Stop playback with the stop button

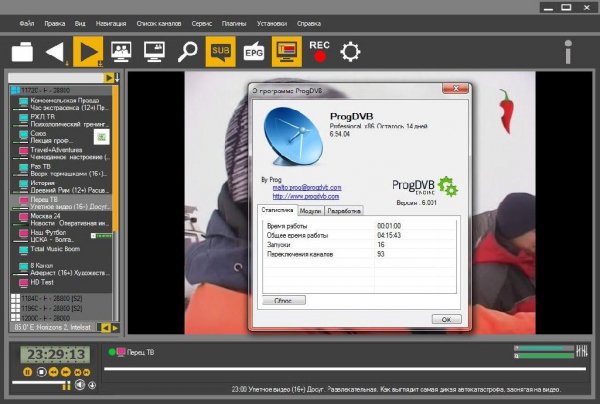pos(41,372)
